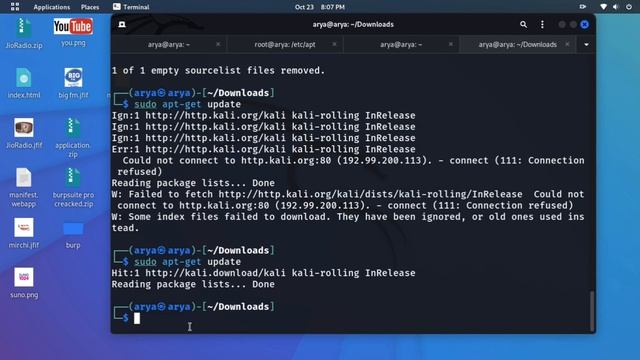Open the Terminal app menu

(131, 7)
